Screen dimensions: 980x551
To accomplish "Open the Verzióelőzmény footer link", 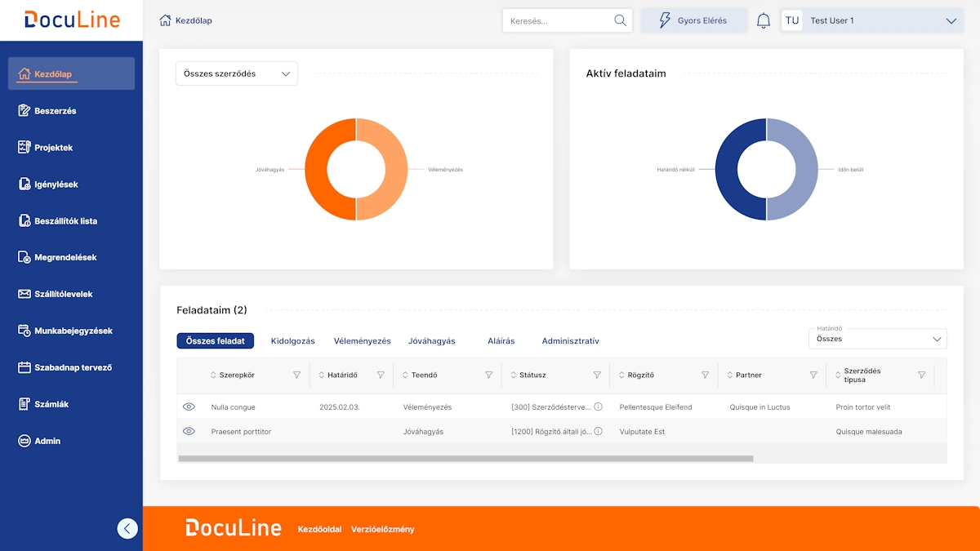I will [382, 529].
